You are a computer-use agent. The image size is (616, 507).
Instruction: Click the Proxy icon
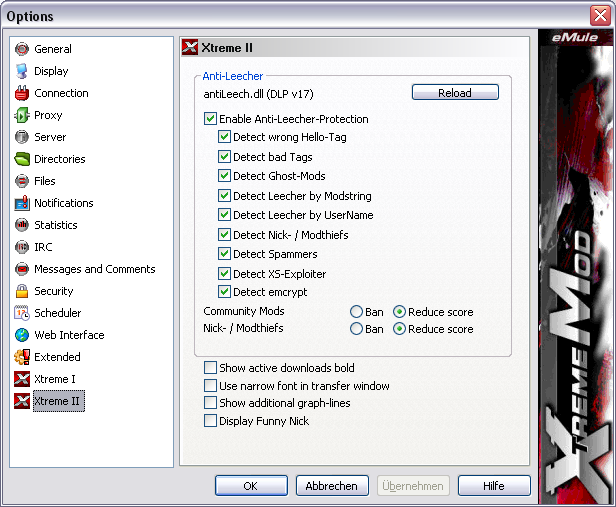pos(22,115)
